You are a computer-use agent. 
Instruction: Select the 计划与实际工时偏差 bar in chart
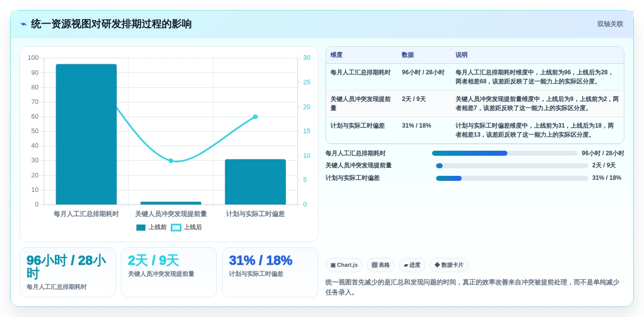(x=255, y=182)
